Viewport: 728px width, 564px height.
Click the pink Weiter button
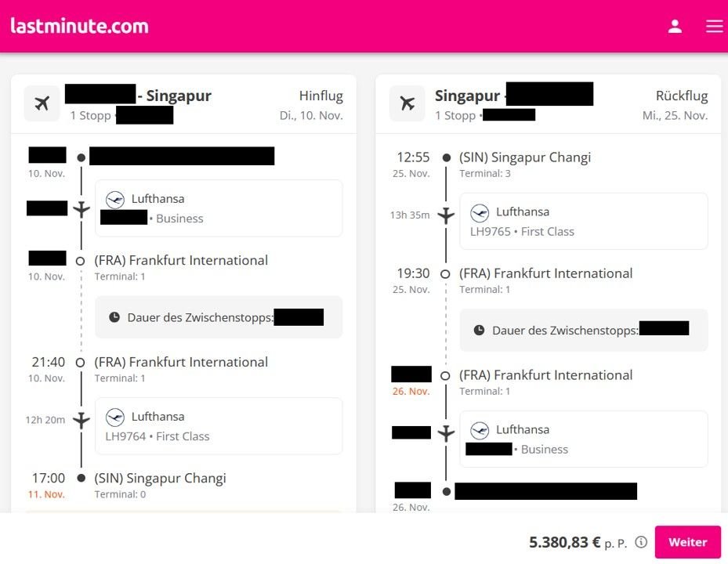point(687,542)
